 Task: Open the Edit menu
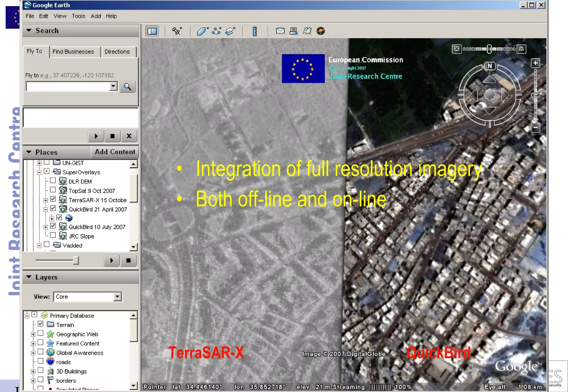[44, 16]
